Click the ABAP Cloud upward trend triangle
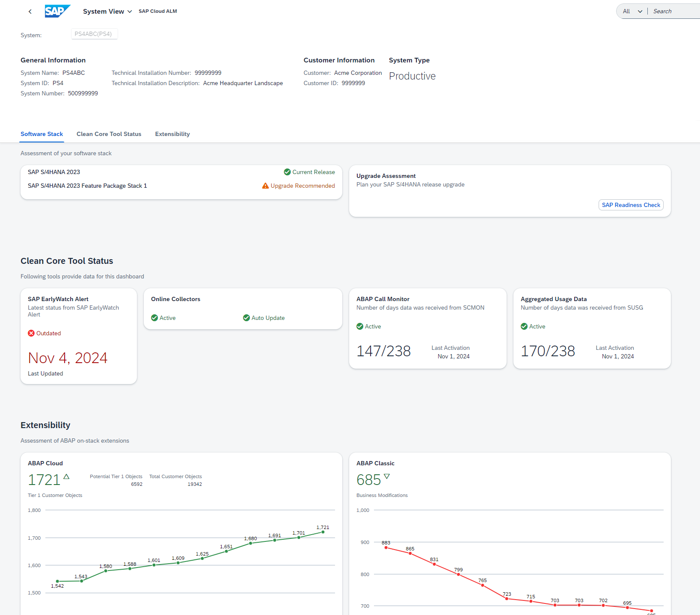Image resolution: width=700 pixels, height=615 pixels. tap(66, 476)
